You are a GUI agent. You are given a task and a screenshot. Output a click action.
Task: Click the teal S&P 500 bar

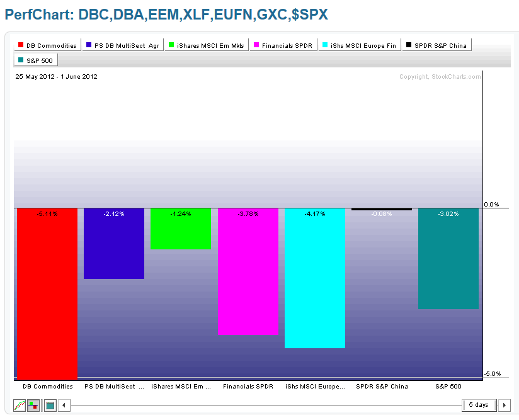(x=448, y=259)
